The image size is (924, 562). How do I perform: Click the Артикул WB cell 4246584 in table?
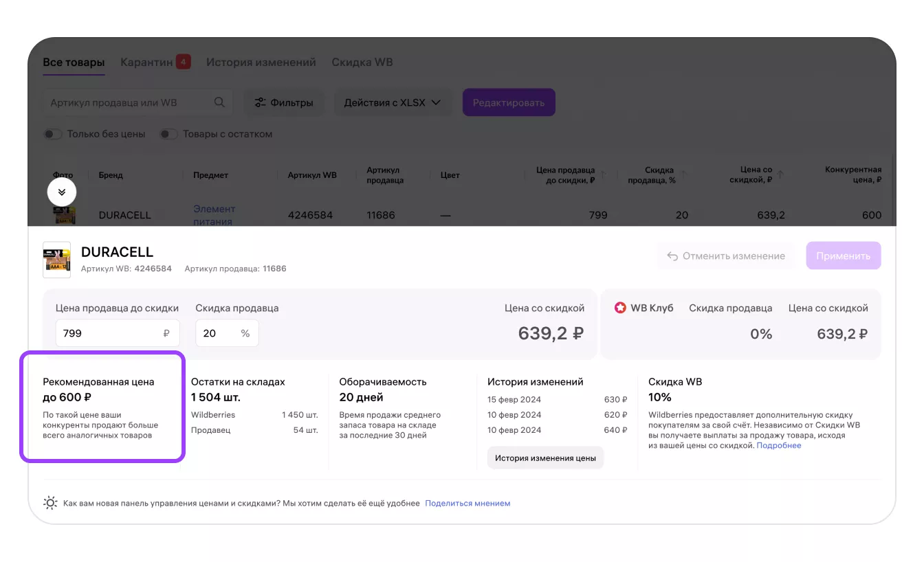pos(310,215)
